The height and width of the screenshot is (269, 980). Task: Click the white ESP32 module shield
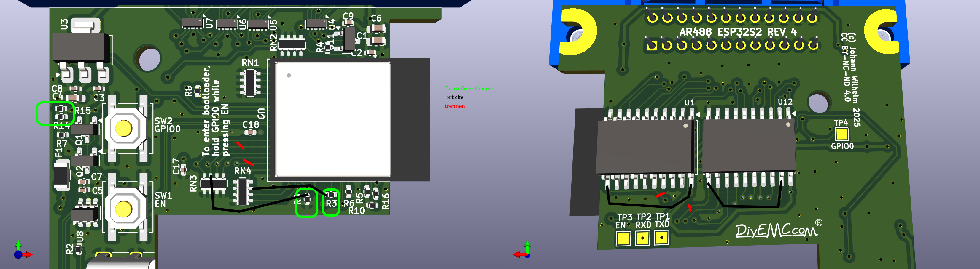tap(332, 119)
